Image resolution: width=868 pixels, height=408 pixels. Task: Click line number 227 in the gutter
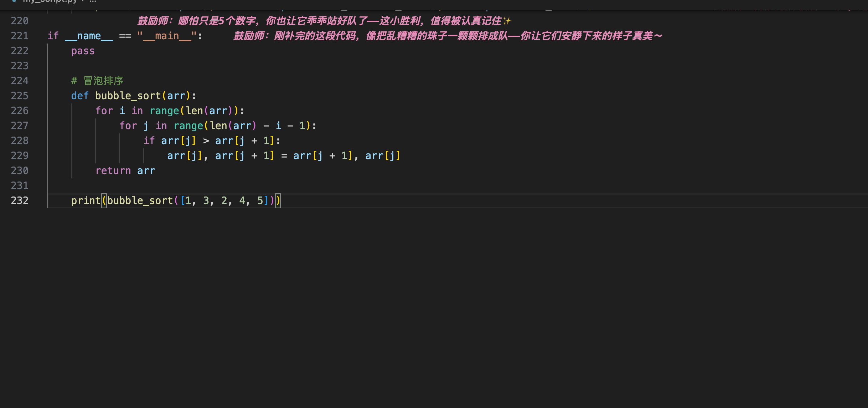point(20,126)
